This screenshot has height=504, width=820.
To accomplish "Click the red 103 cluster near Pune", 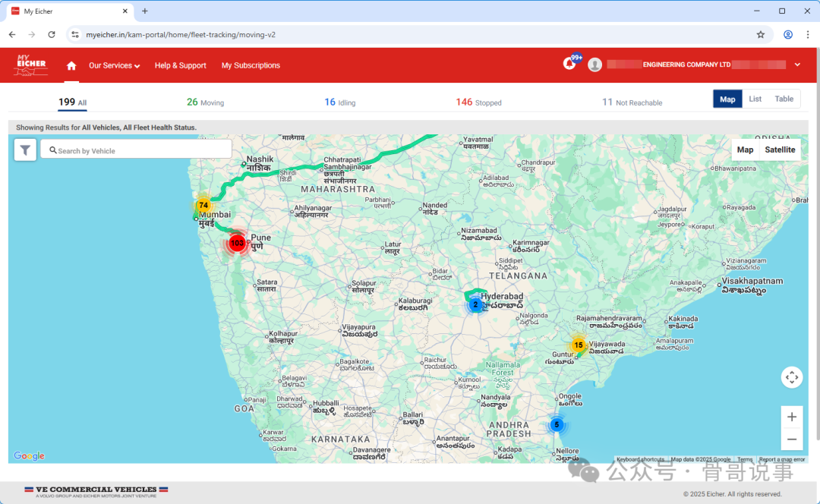I will [237, 243].
